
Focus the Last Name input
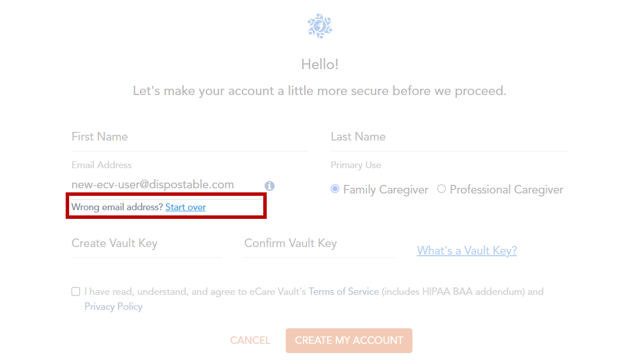(x=449, y=137)
